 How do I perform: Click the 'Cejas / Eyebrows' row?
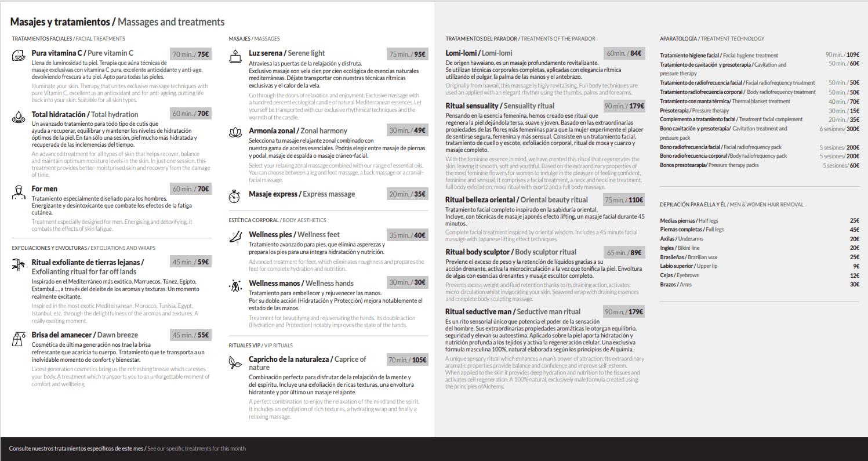pyautogui.click(x=760, y=275)
